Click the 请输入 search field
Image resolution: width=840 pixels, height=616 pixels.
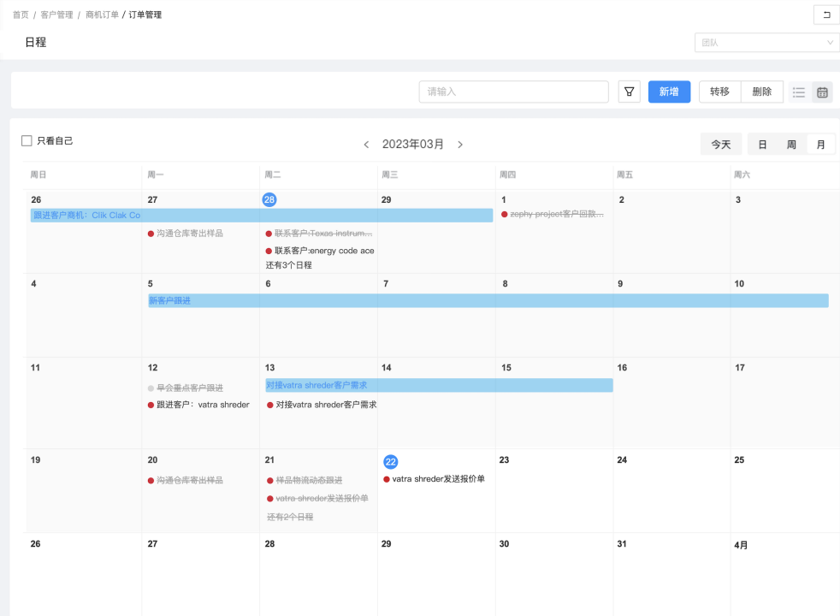(x=513, y=92)
